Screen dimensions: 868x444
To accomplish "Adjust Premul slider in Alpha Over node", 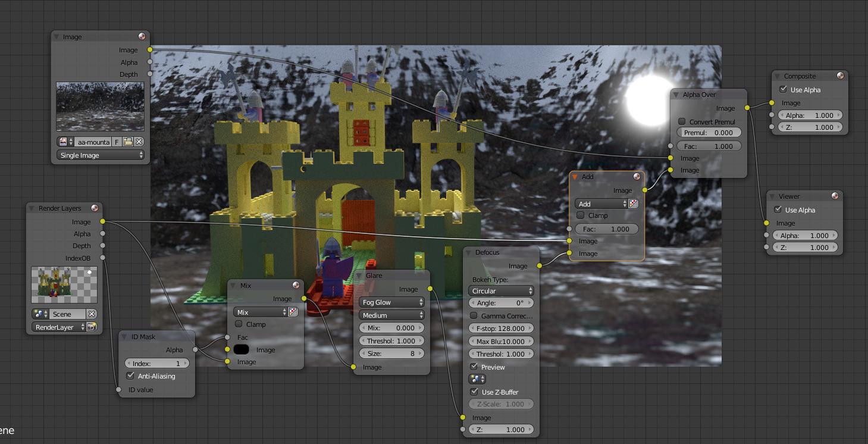I will pyautogui.click(x=709, y=133).
